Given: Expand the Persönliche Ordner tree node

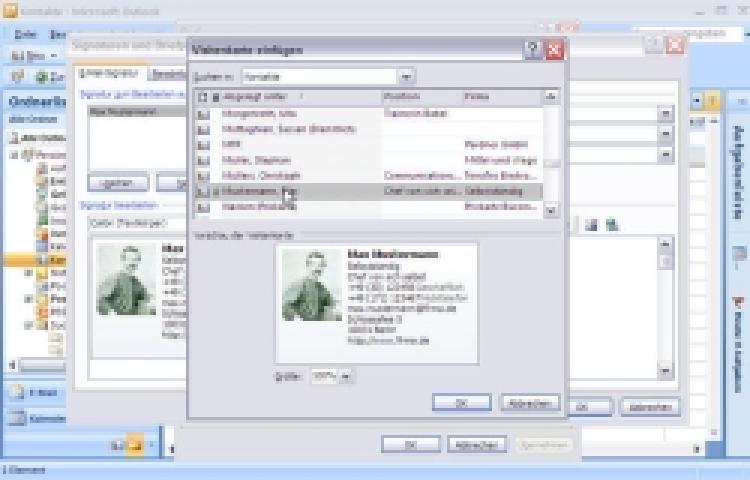Looking at the screenshot, I should [x=15, y=156].
